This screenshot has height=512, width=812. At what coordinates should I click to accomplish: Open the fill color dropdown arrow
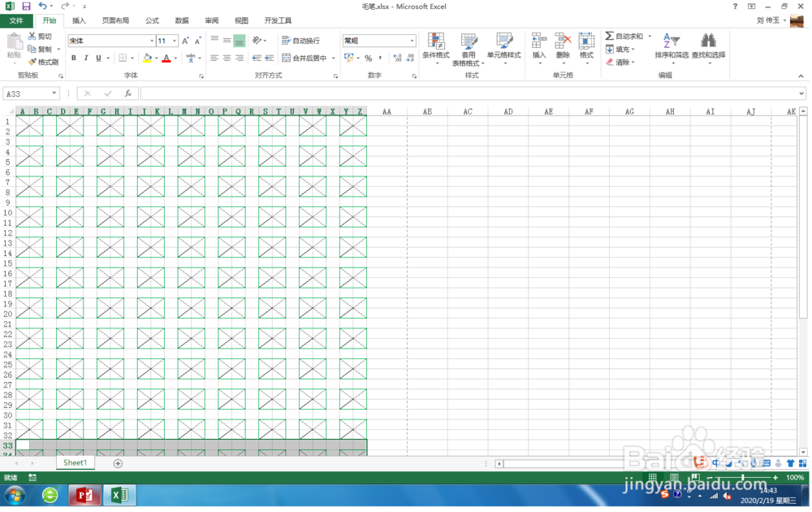(x=156, y=58)
